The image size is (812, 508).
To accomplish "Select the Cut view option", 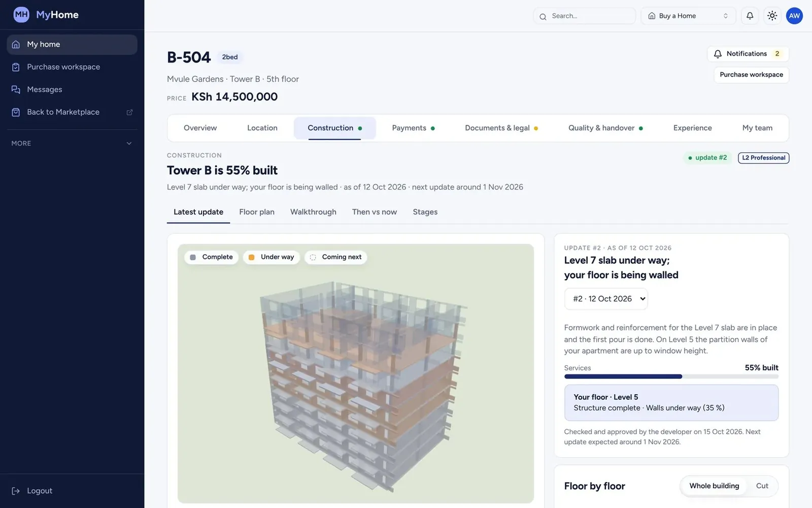I will click(x=762, y=486).
